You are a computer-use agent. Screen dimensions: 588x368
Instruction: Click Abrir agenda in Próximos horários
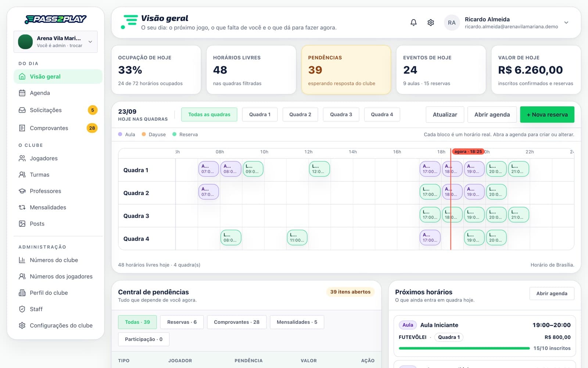pos(552,293)
